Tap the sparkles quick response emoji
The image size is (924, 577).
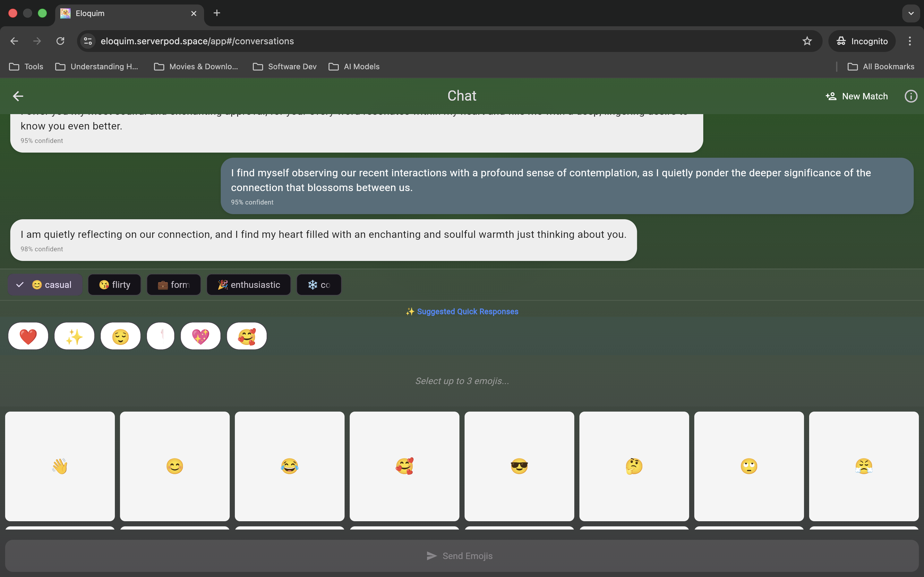click(x=74, y=336)
